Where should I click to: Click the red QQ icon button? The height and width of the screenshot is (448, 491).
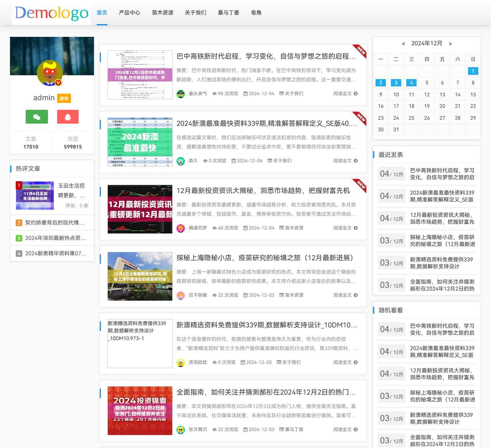click(x=68, y=117)
